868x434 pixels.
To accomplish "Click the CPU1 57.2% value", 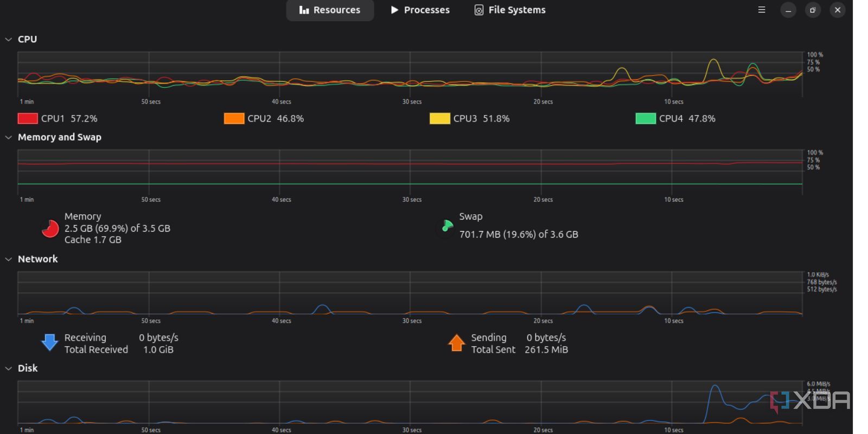I will coord(84,118).
